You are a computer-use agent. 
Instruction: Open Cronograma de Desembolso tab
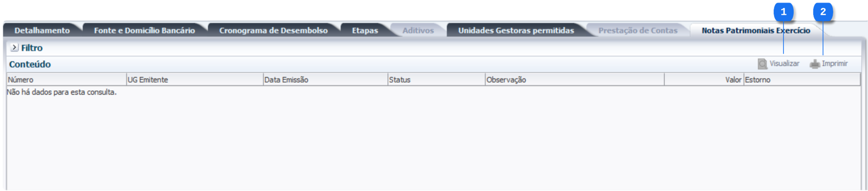(273, 30)
